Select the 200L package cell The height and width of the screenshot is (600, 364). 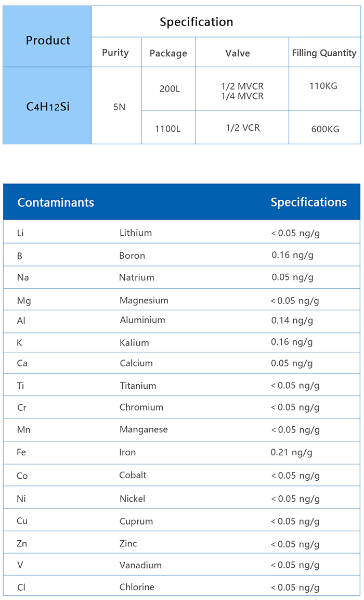[170, 89]
